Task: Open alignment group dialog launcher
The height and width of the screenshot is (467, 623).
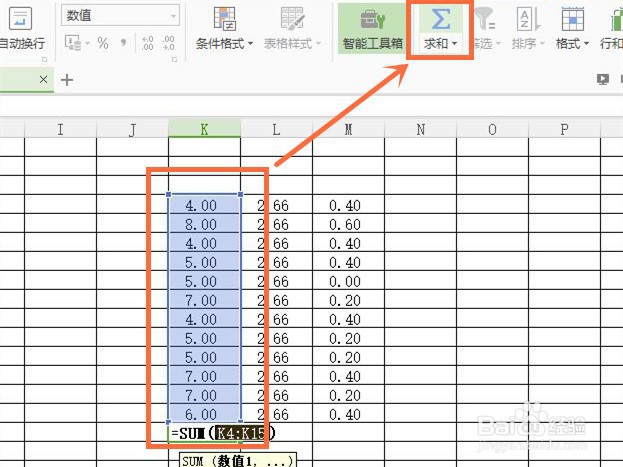Action: [x=44, y=59]
